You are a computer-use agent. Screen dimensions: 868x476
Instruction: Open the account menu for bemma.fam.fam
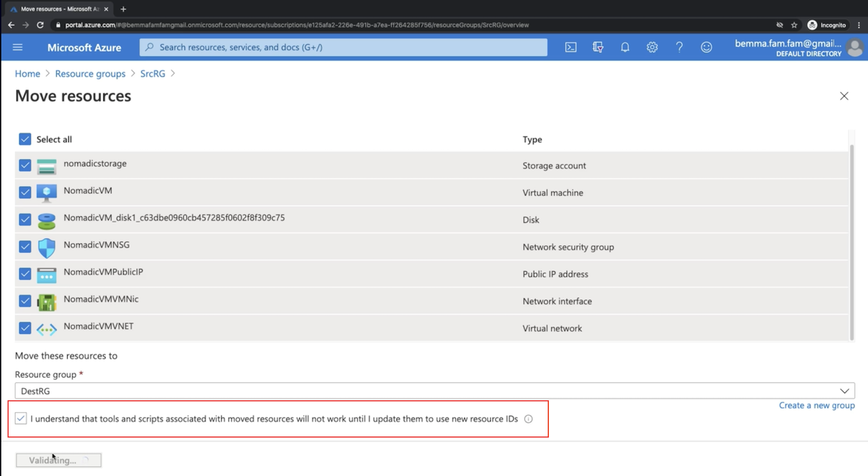point(798,47)
